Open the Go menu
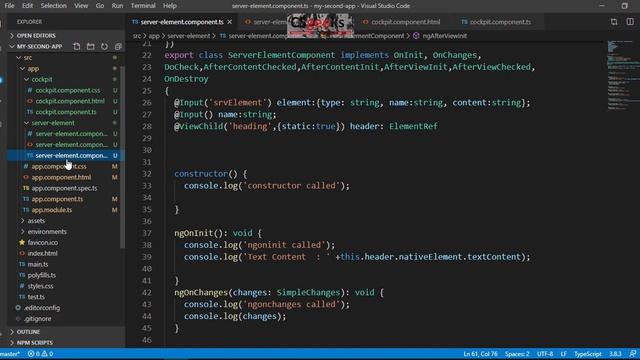This screenshot has width=640, height=360. click(100, 6)
